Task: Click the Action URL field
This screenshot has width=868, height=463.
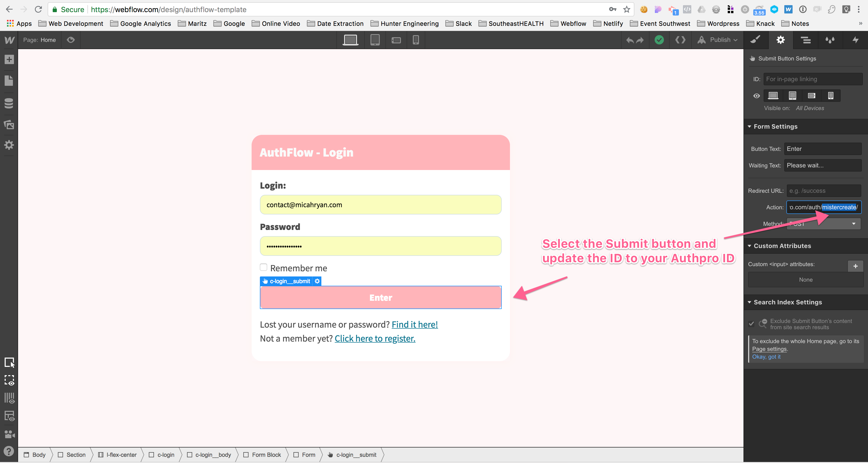Action: coord(824,207)
